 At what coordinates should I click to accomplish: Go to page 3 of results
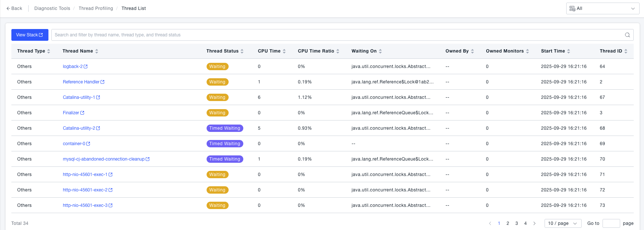coord(517,223)
